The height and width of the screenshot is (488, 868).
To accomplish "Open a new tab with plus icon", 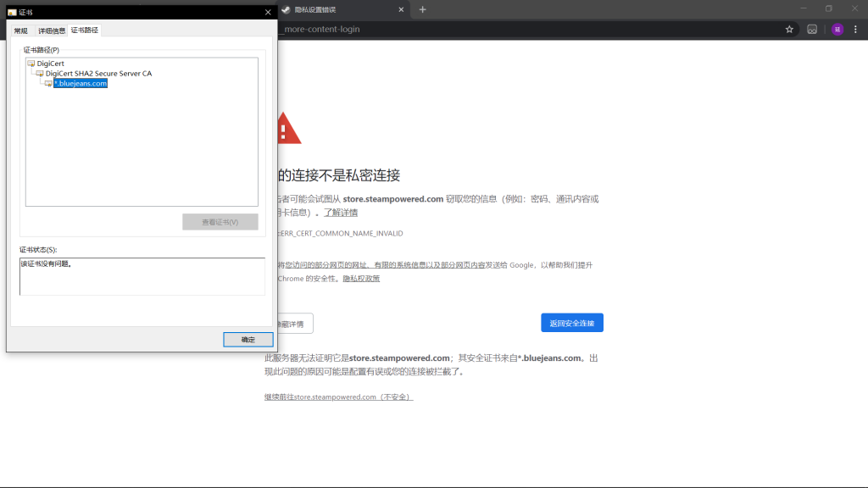I will [423, 9].
